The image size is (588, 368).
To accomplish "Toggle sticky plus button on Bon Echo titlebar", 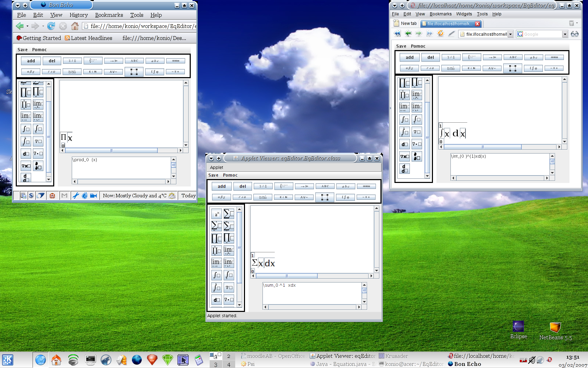I will tap(25, 5).
